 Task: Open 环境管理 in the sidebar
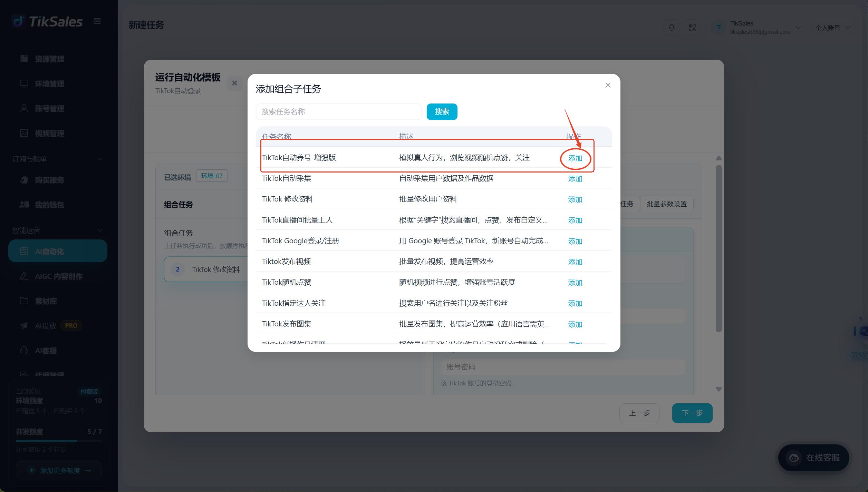click(49, 84)
